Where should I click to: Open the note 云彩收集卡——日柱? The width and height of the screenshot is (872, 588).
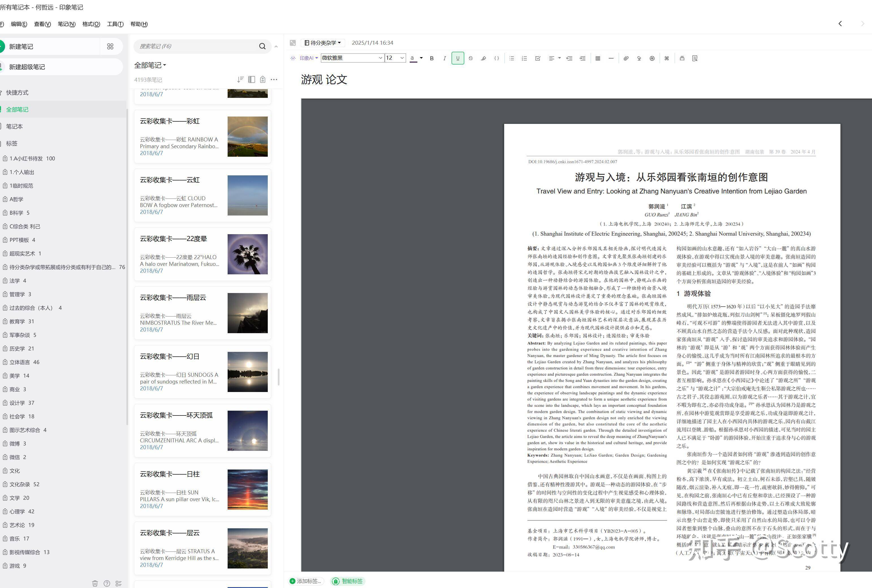coord(202,489)
